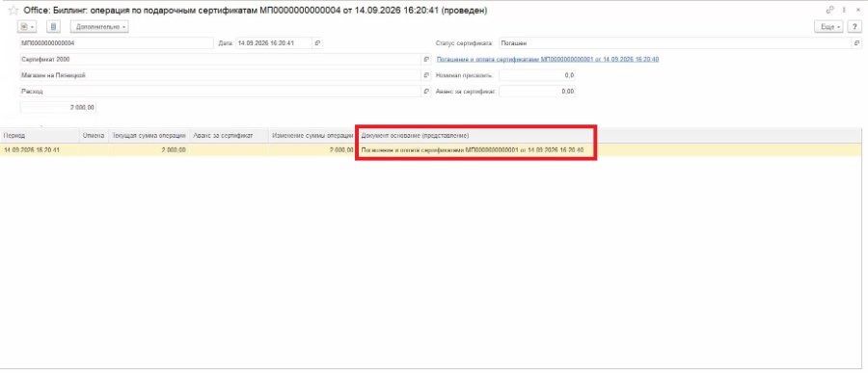The width and height of the screenshot is (868, 373).
Task: Close the document form
Action: pos(858,10)
